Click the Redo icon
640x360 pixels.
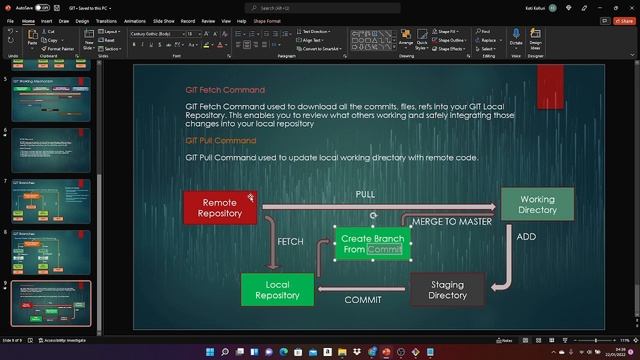[10, 40]
